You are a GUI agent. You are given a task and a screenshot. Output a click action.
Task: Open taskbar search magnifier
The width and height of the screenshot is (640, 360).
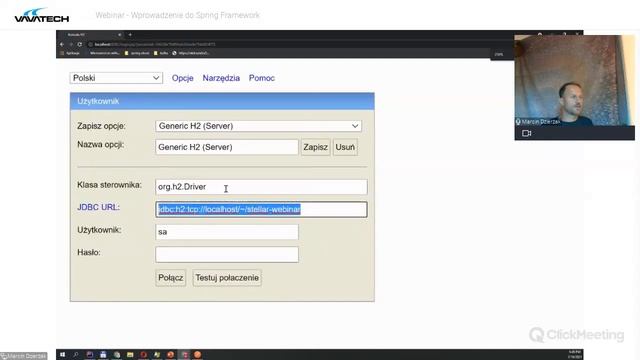(x=76, y=355)
